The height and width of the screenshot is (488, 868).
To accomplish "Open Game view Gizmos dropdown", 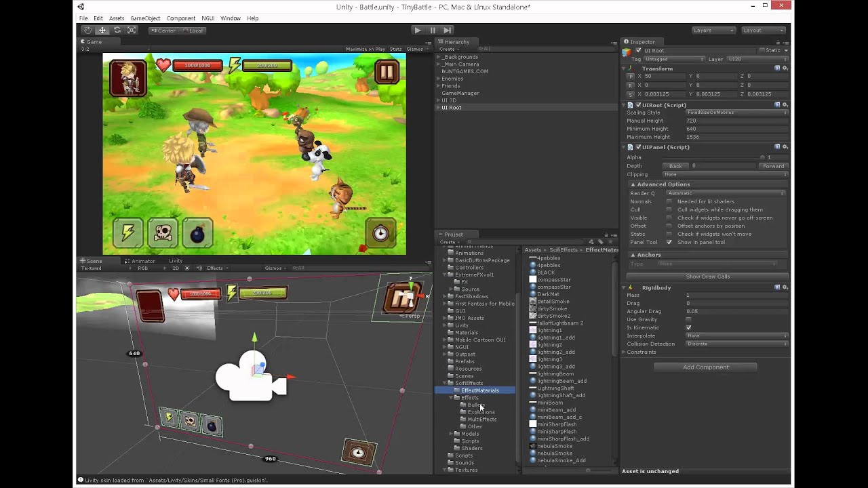I will point(416,49).
